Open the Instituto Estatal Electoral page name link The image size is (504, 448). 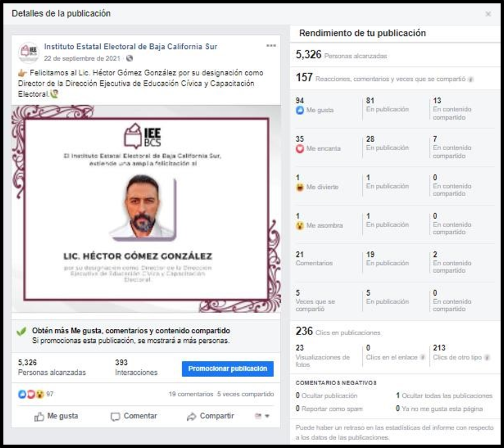(130, 47)
